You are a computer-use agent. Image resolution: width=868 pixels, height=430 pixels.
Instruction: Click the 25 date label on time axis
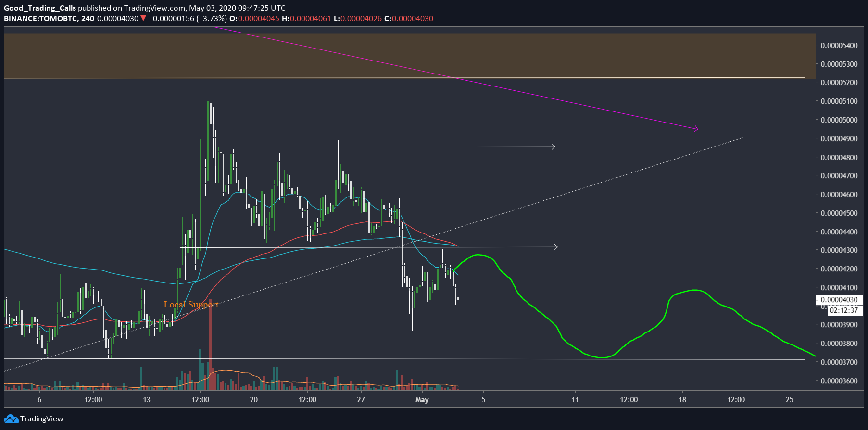coord(790,400)
